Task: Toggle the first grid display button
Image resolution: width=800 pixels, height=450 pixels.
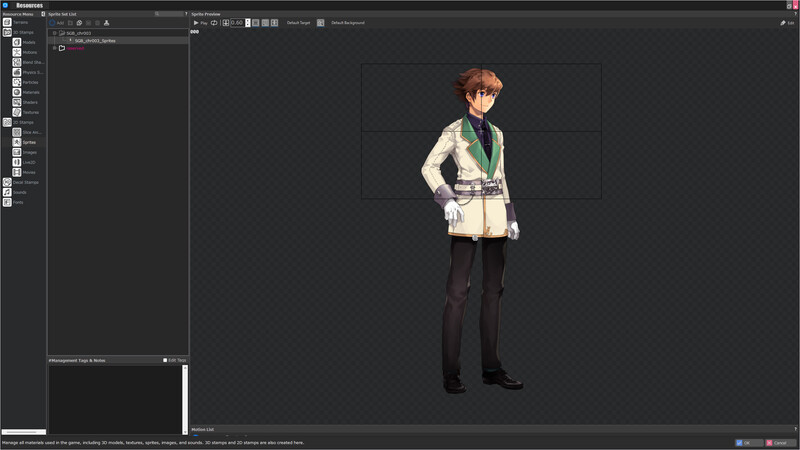Action: pos(256,23)
